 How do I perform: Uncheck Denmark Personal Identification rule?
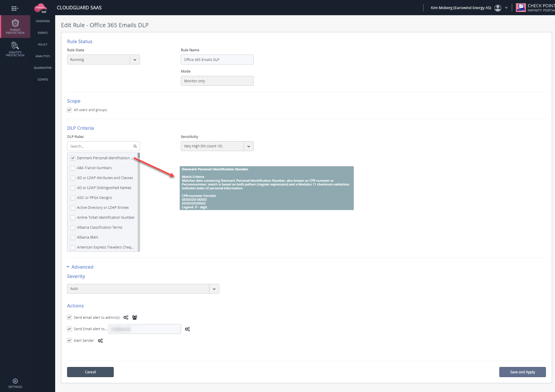(73, 158)
